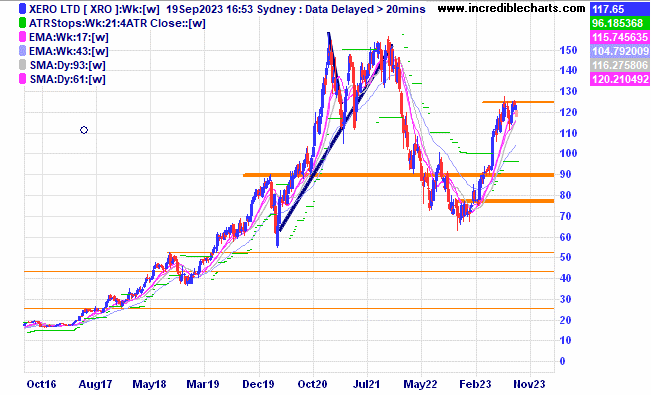Click the 96.185368 ATR stop value box
651x395 pixels.
[620, 23]
